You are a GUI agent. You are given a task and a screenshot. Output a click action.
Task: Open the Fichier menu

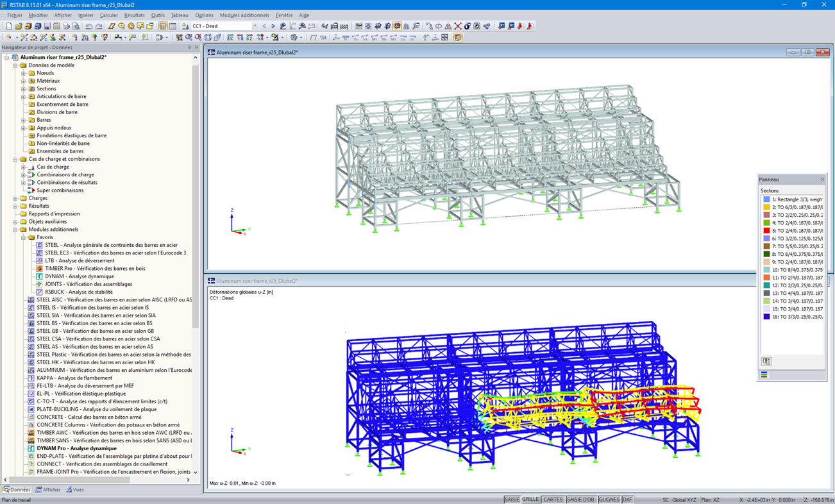(x=14, y=15)
